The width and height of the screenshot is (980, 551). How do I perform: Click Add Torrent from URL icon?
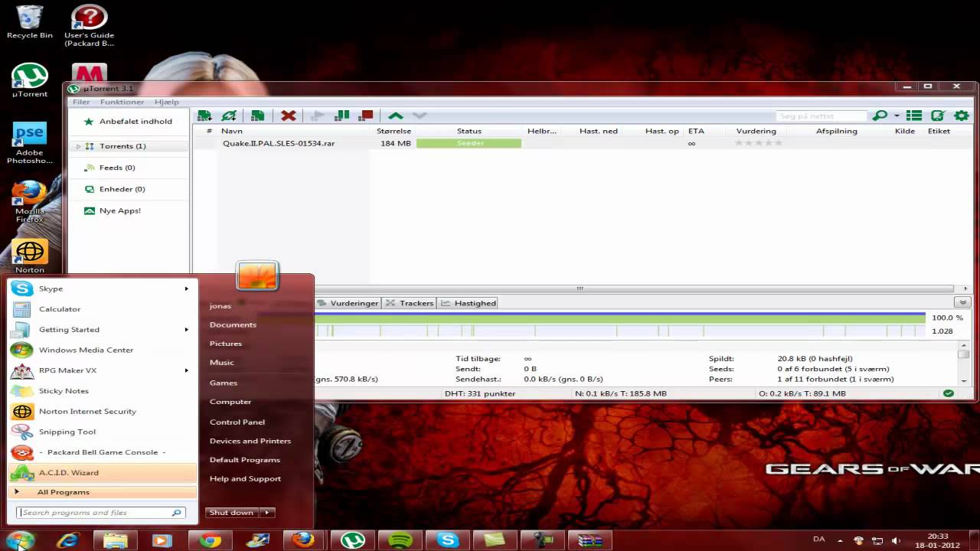229,116
